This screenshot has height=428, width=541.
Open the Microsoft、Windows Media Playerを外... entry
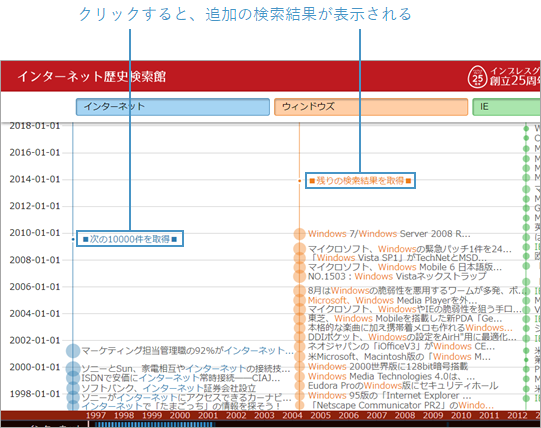click(392, 300)
